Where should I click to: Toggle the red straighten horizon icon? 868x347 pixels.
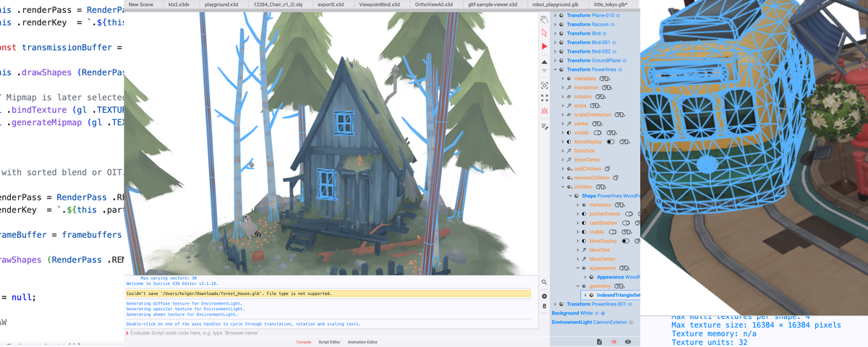(x=544, y=111)
